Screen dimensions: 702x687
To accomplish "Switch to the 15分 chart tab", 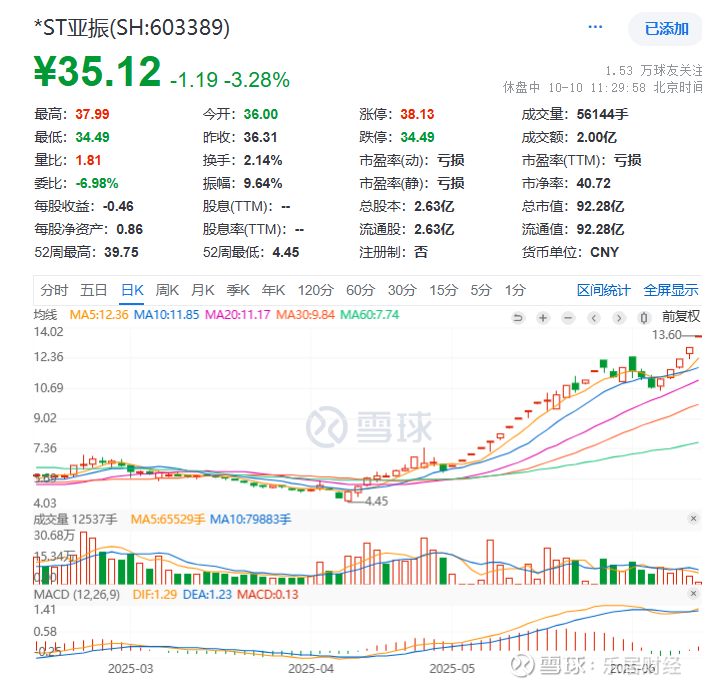I will pos(443,290).
